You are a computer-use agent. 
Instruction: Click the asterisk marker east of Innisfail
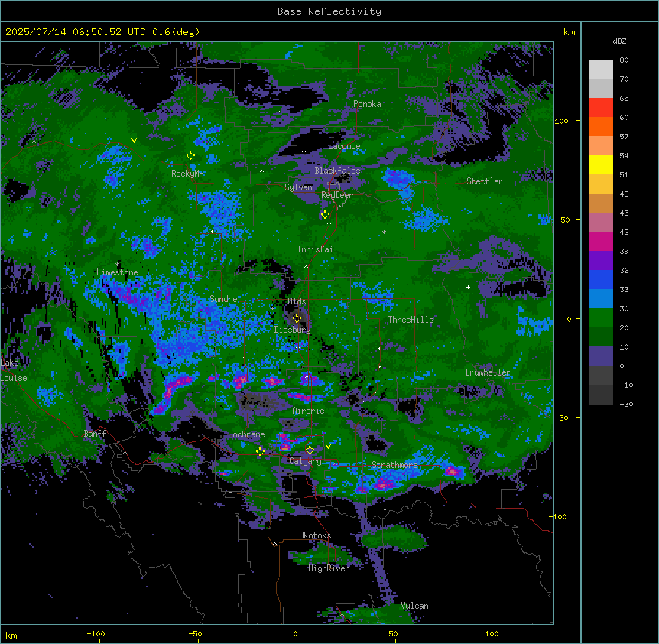(384, 232)
